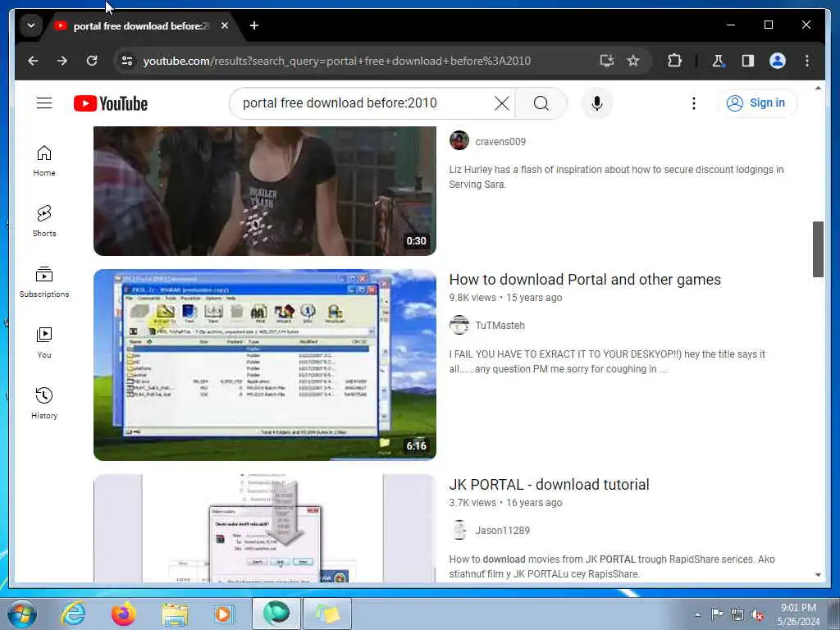This screenshot has width=840, height=630.
Task: Open Chrome Labs flask icon
Action: pos(719,61)
